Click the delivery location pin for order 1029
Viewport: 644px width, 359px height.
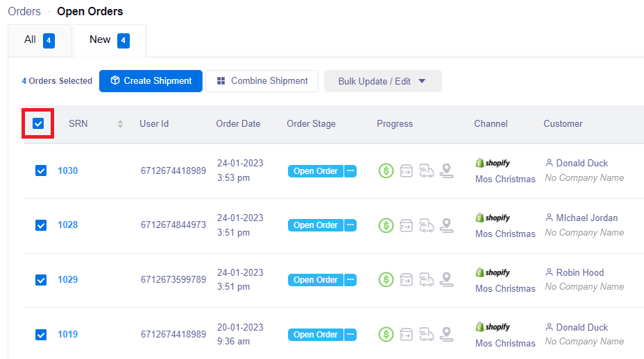(x=446, y=279)
